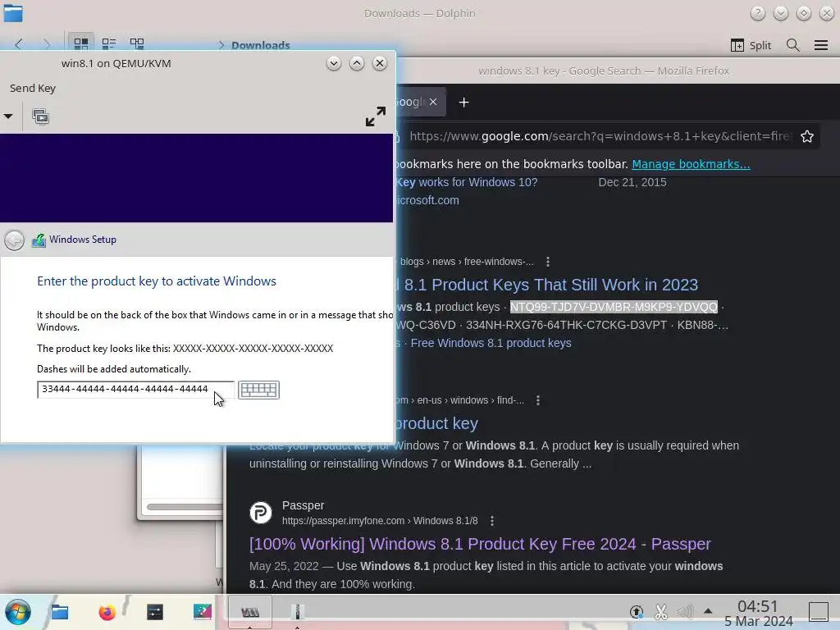Open the on-screen keyboard button
The image size is (840, 630).
coord(258,390)
